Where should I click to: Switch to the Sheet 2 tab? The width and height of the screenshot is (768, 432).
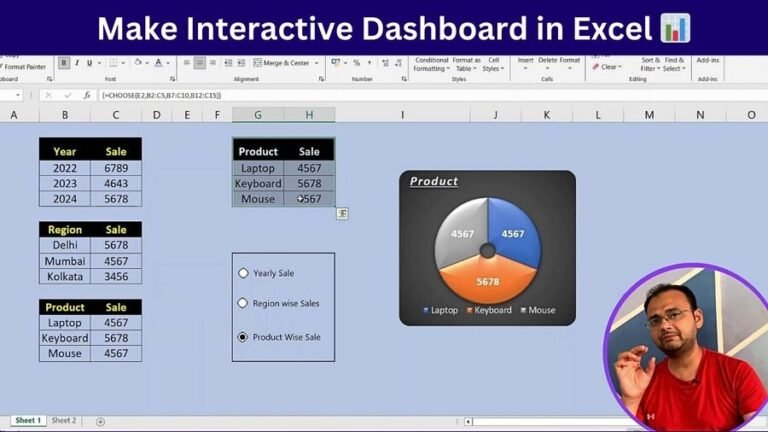(63, 421)
